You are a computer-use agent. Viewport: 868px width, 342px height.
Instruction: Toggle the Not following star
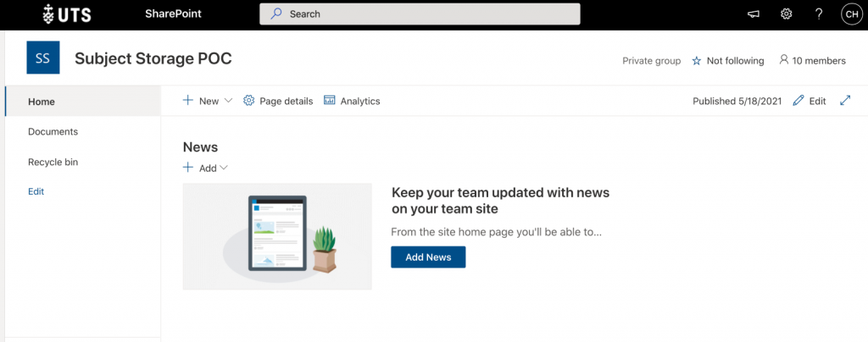[x=728, y=61]
